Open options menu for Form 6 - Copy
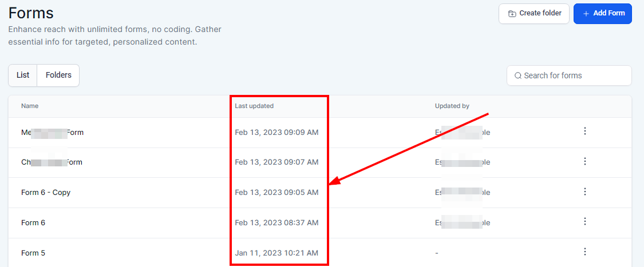Viewport: 644px width, 267px height. 584,192
